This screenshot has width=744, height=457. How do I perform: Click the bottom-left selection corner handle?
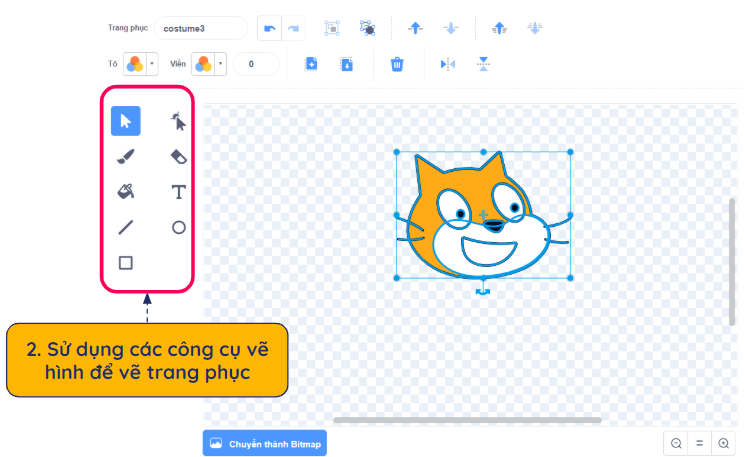(x=397, y=278)
